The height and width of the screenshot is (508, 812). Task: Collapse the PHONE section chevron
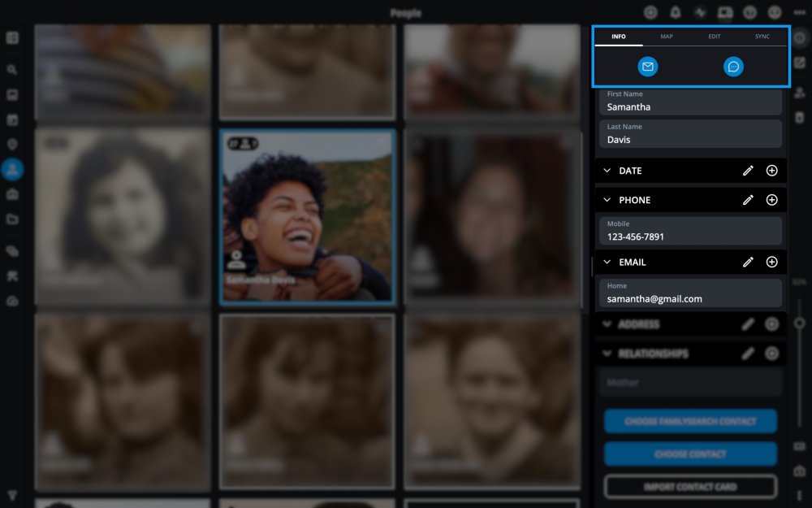[x=607, y=200]
